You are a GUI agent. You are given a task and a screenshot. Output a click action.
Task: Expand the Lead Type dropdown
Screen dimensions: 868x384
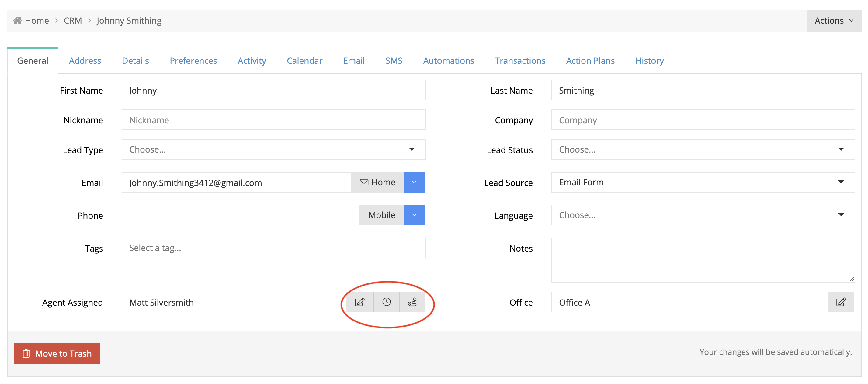coord(273,149)
